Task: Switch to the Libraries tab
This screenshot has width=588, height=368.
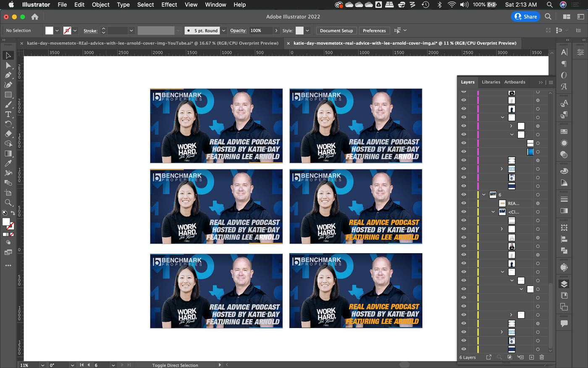Action: [x=491, y=82]
